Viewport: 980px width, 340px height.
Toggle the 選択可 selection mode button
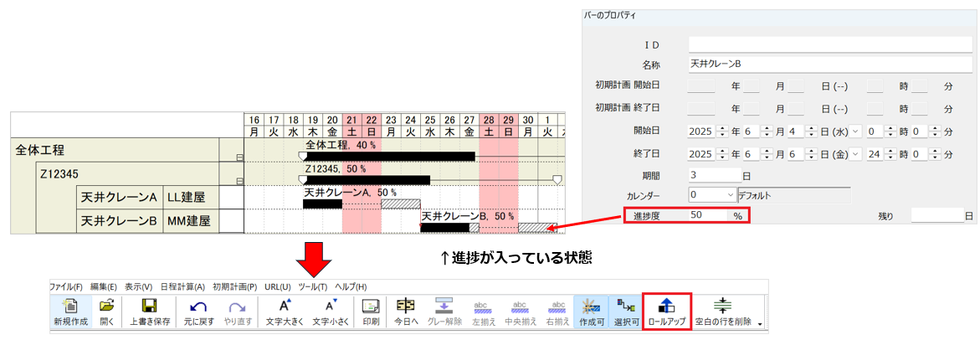click(x=626, y=312)
